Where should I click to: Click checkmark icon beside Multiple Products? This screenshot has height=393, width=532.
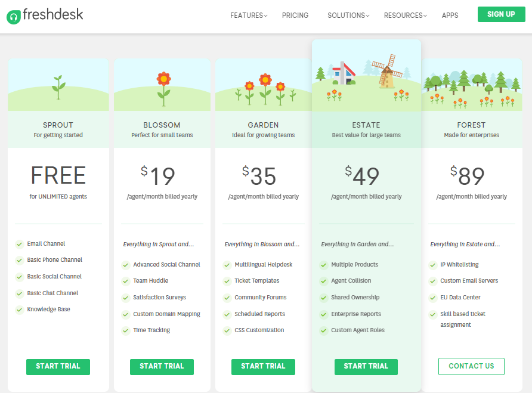tap(324, 265)
